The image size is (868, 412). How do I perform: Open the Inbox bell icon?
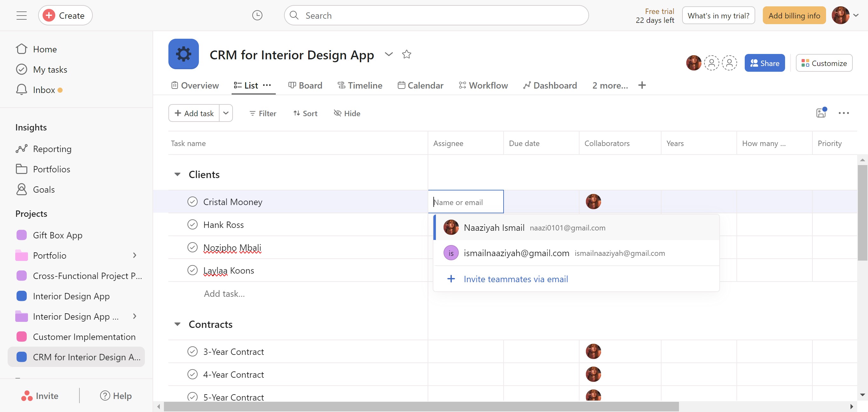pyautogui.click(x=22, y=90)
